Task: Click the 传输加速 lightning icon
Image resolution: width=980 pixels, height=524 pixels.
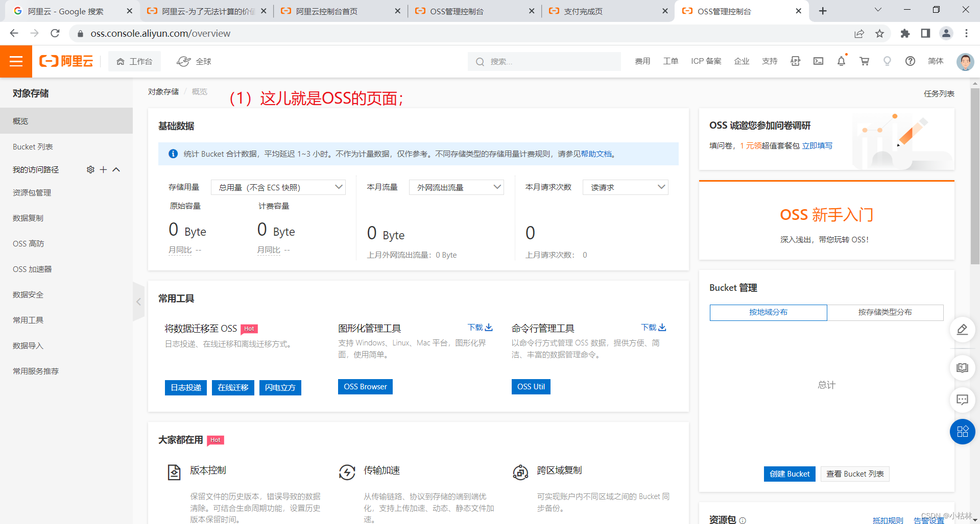Action: click(347, 472)
